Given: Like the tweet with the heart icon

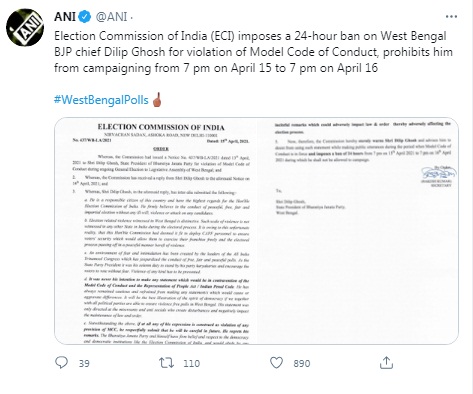Looking at the screenshot, I should pyautogui.click(x=276, y=363).
